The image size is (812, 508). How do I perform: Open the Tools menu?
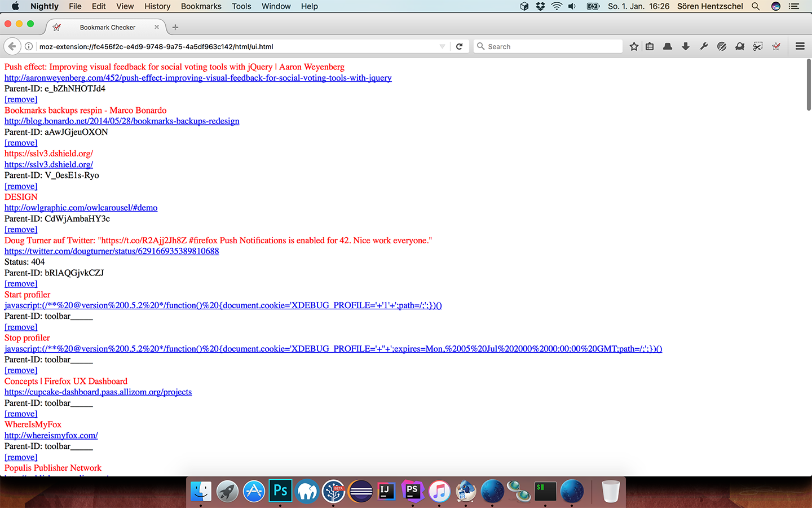tap(241, 6)
